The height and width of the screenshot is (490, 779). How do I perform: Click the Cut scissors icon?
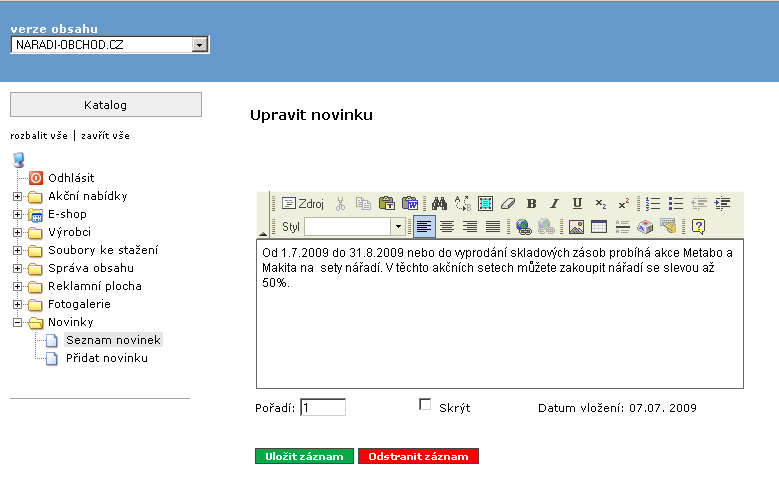tap(340, 203)
